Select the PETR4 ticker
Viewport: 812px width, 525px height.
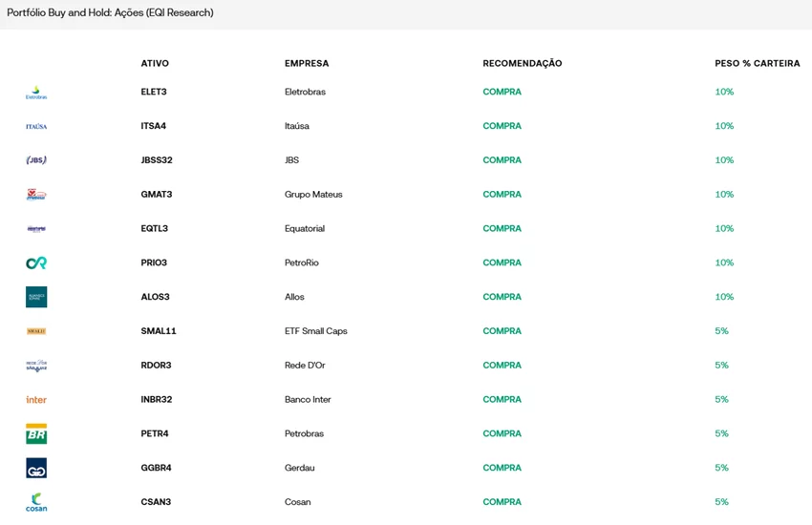tap(155, 433)
